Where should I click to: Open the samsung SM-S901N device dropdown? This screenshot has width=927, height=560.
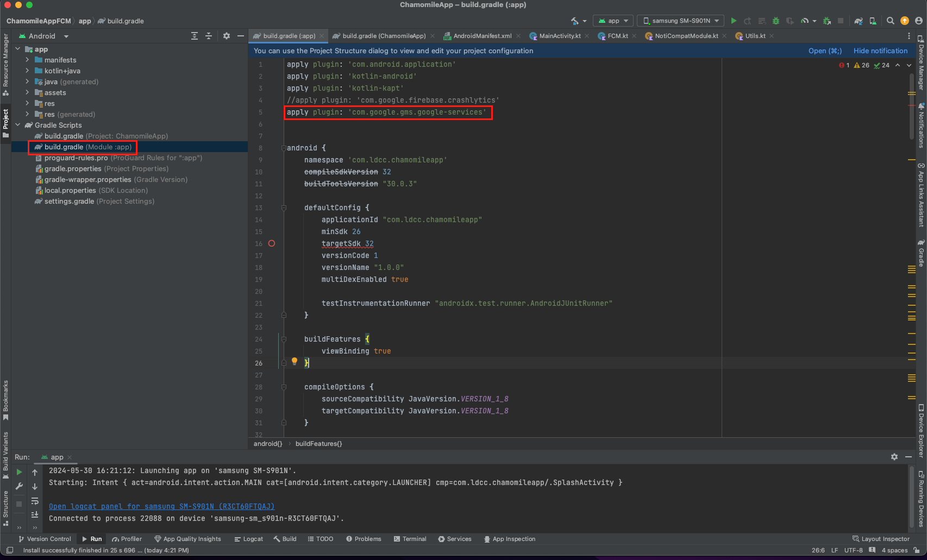(680, 21)
